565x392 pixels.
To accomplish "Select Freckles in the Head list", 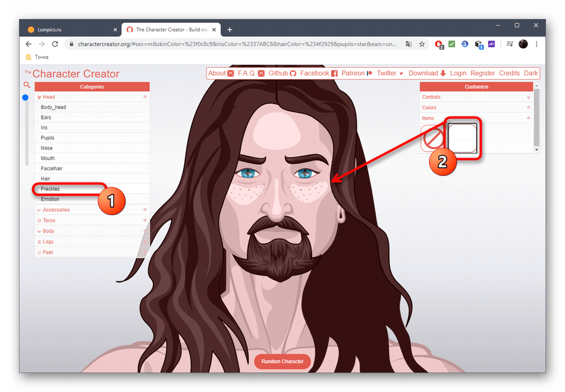I will (51, 189).
